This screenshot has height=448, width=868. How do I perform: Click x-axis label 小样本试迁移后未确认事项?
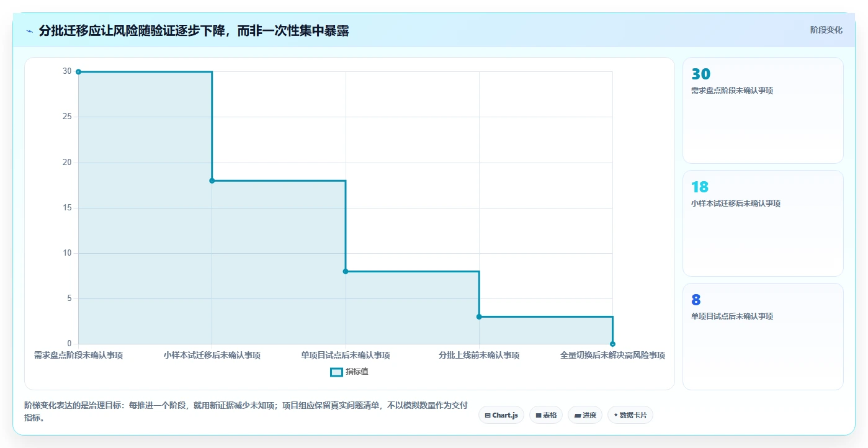click(212, 356)
